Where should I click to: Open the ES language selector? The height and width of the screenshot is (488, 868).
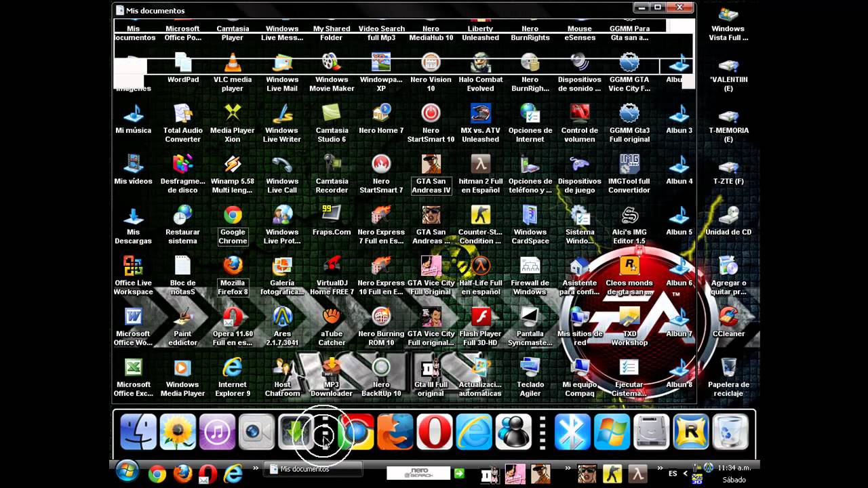pos(673,473)
